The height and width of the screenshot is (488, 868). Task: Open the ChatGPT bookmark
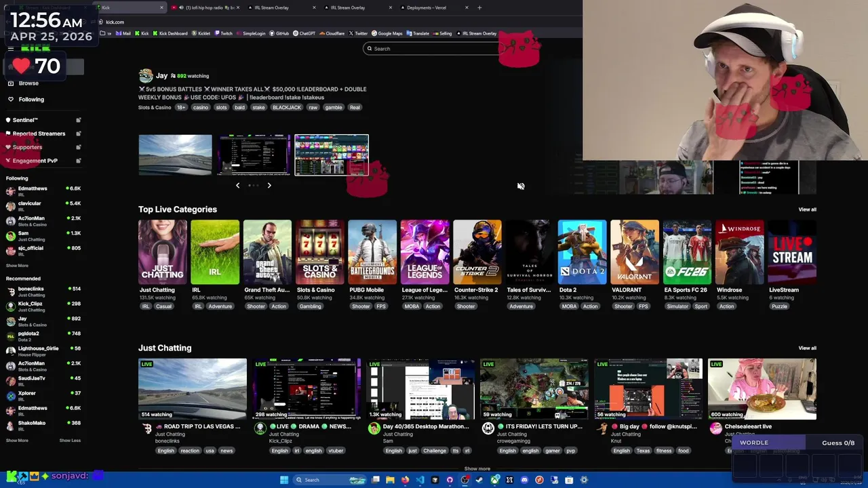(304, 33)
